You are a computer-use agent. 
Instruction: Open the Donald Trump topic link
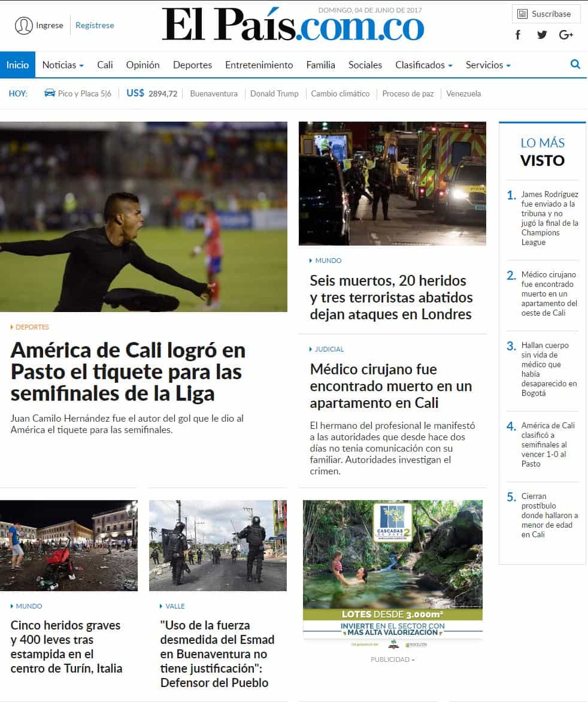click(x=274, y=93)
